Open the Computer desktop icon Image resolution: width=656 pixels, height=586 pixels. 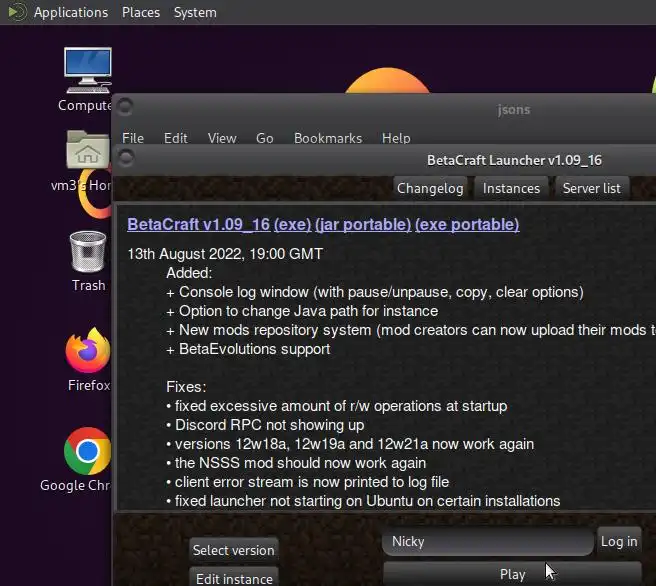(x=87, y=70)
